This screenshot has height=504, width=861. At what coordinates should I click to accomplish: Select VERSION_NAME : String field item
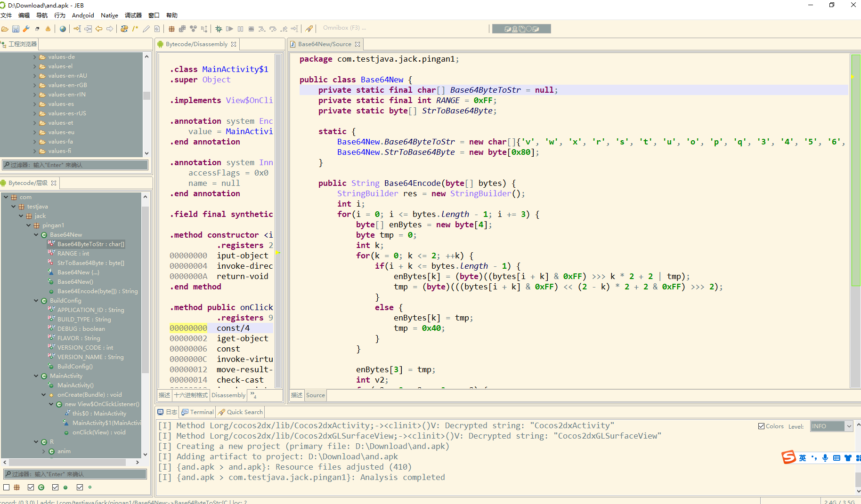90,357
